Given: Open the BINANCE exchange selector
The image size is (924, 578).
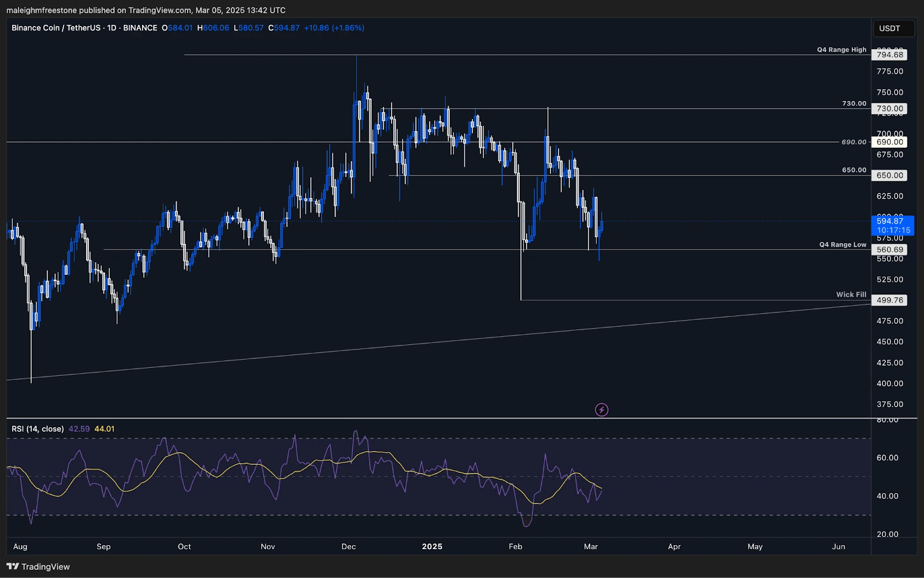Looking at the screenshot, I should [139, 27].
